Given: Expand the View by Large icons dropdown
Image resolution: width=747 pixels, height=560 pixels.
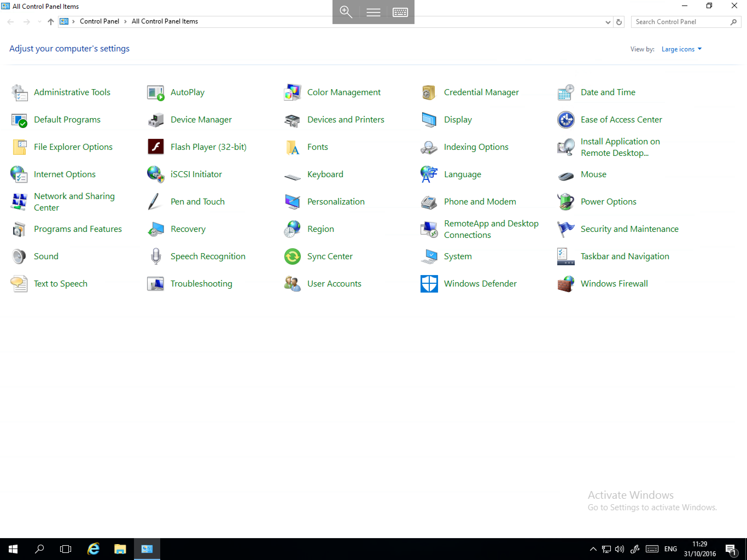Looking at the screenshot, I should (x=681, y=49).
